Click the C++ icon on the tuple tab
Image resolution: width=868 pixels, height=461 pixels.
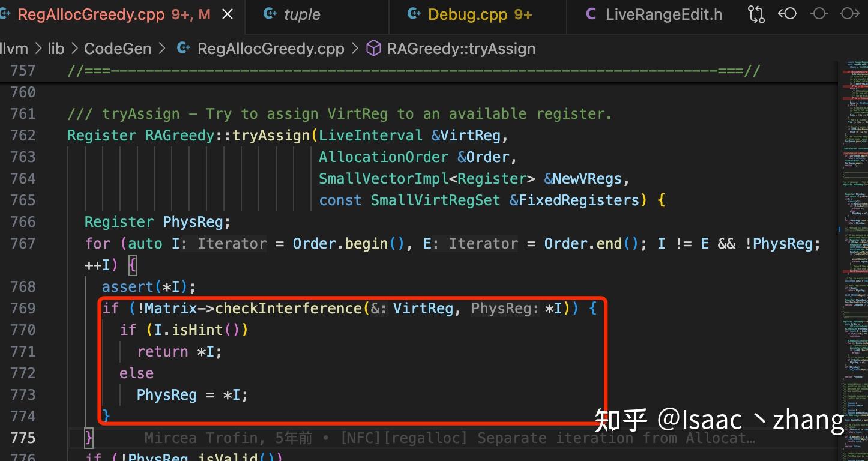tap(270, 14)
